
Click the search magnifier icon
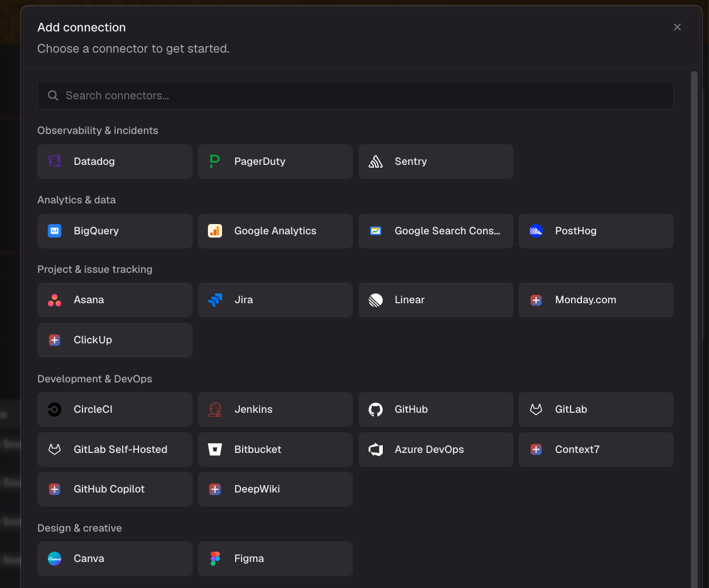tap(53, 95)
